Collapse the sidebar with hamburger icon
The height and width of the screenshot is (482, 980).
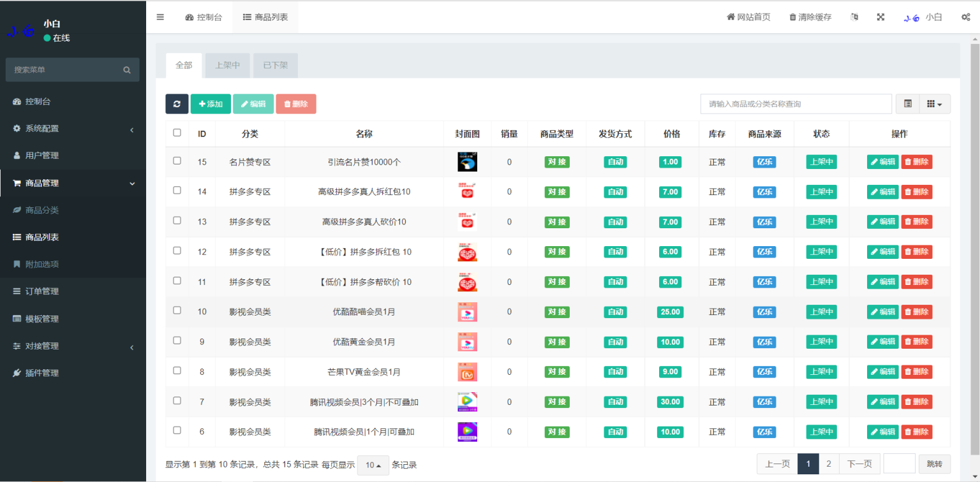(160, 17)
